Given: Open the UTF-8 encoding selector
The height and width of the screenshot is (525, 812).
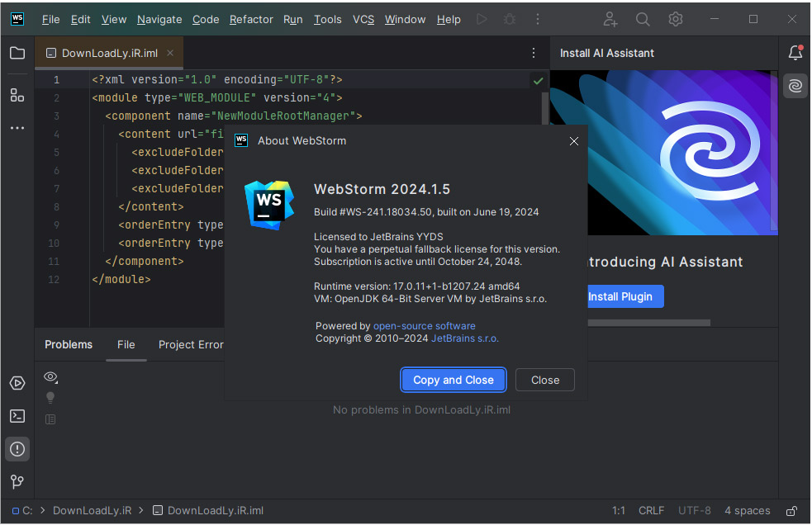Looking at the screenshot, I should click(x=694, y=510).
